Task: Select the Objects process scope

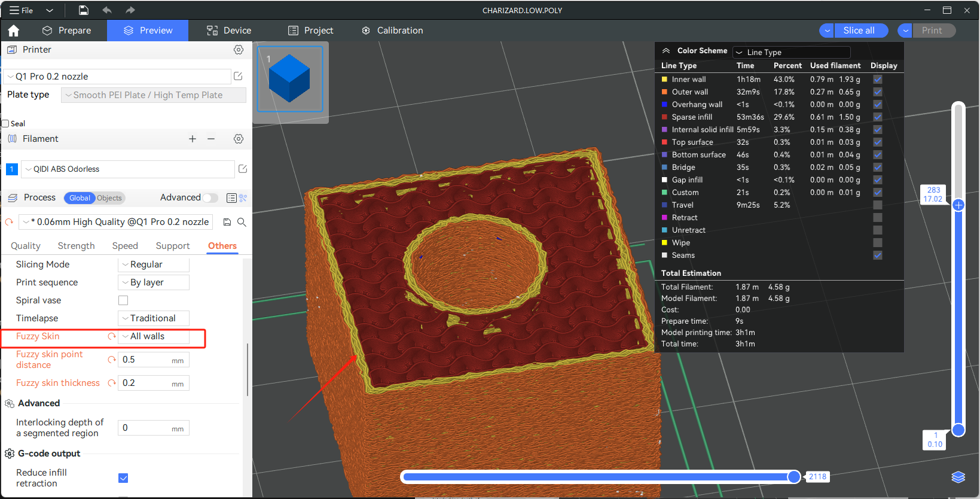Action: point(109,198)
